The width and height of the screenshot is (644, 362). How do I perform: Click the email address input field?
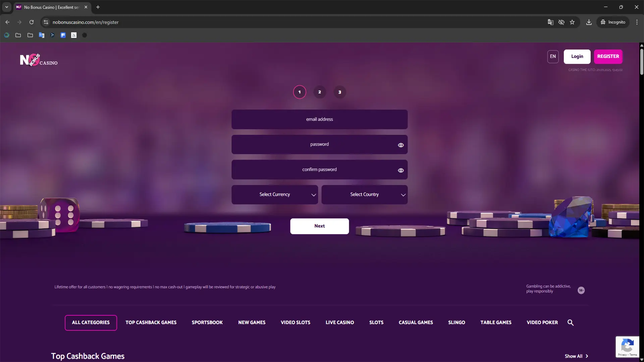319,119
